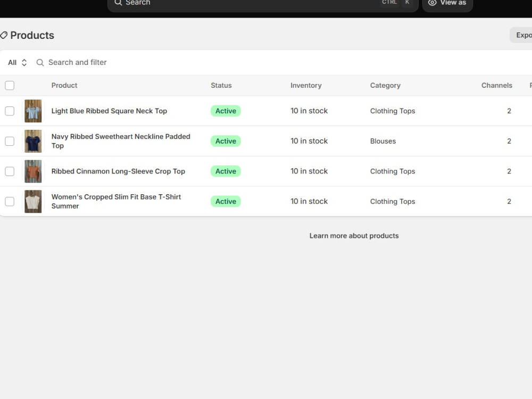This screenshot has height=399, width=532.
Task: Check the Navy Ribbed Sweetheart Neckline row checkbox
Action: 10,141
